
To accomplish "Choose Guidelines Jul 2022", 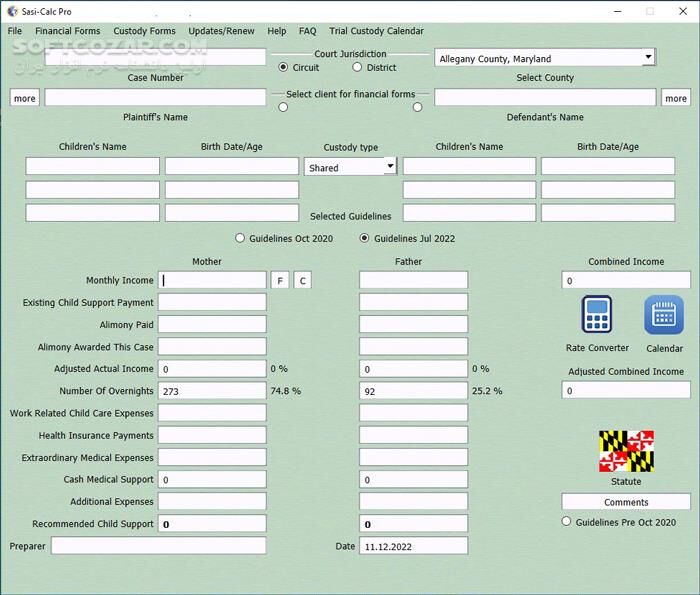I will 364,238.
